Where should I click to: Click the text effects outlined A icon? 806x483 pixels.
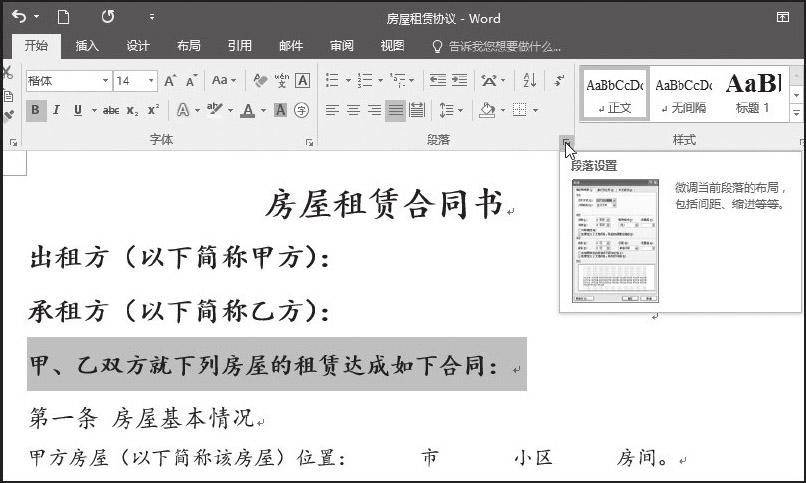182,110
